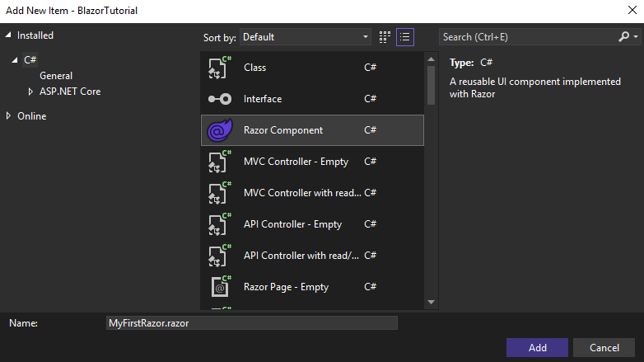Click the template list scrollbar thumb
Viewport: 644px width, 362px height.
pos(431,85)
